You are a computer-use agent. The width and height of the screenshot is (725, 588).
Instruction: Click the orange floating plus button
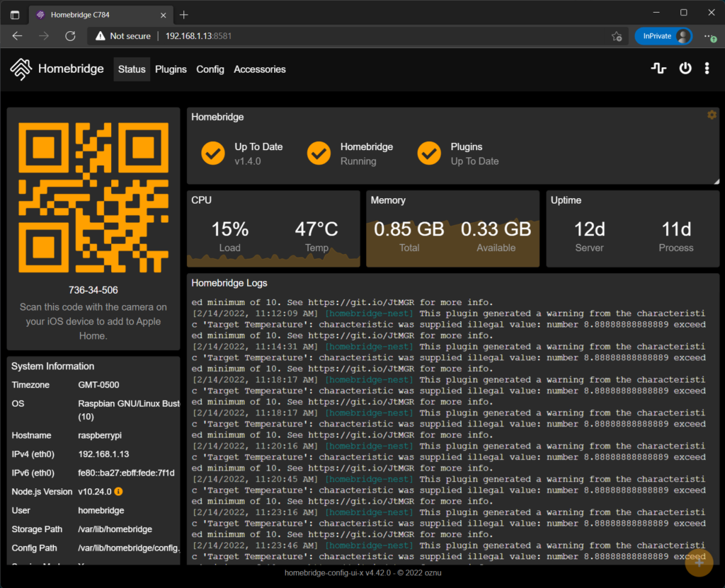[699, 563]
